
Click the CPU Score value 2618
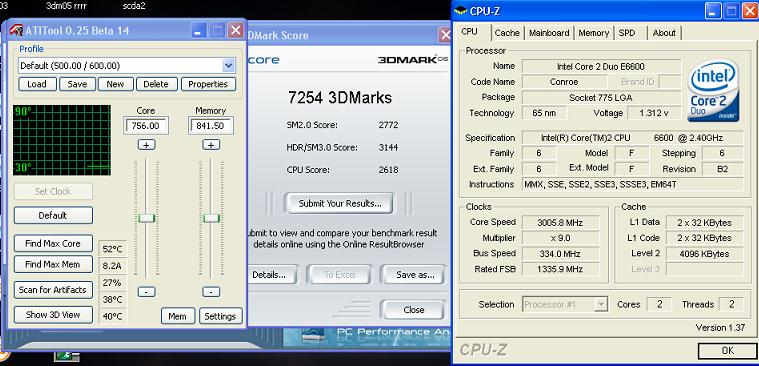[x=388, y=170]
